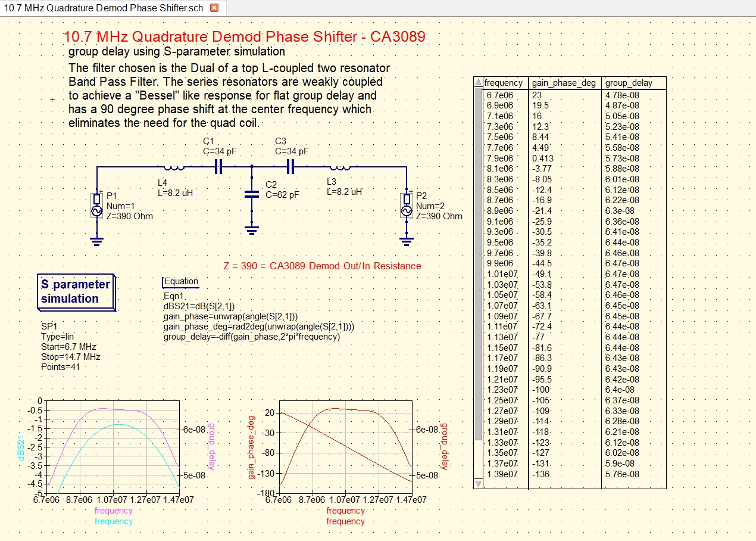Select the 10.7 MHz Quadrature Demod Phase Shifter.sch tab
This screenshot has height=541, width=756.
click(x=112, y=8)
